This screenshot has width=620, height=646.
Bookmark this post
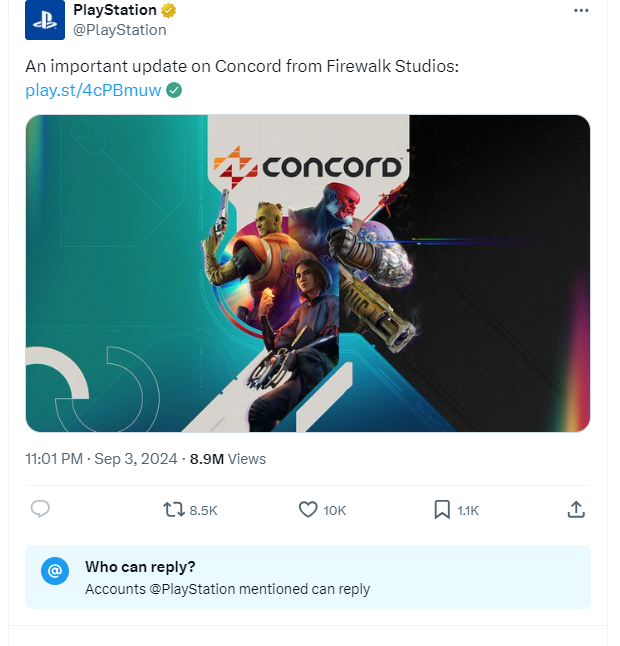[442, 510]
